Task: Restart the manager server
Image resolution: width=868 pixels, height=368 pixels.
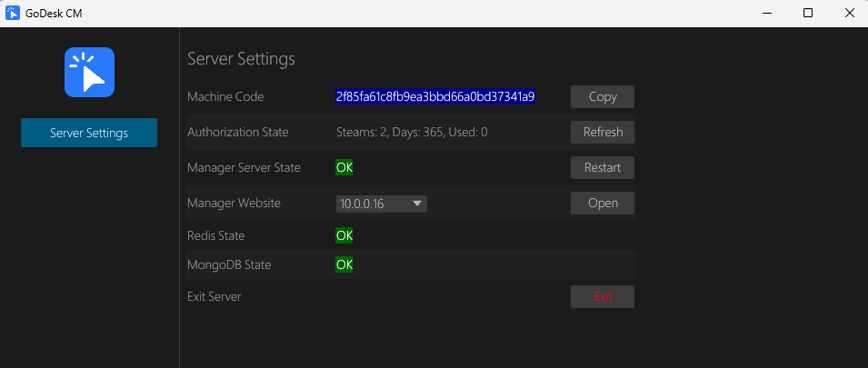Action: (602, 167)
